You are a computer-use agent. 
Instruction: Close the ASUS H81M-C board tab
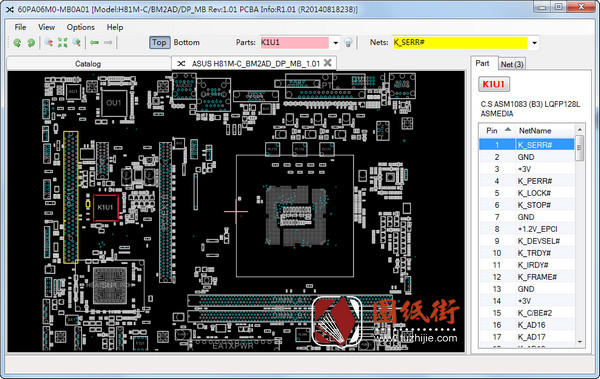328,63
